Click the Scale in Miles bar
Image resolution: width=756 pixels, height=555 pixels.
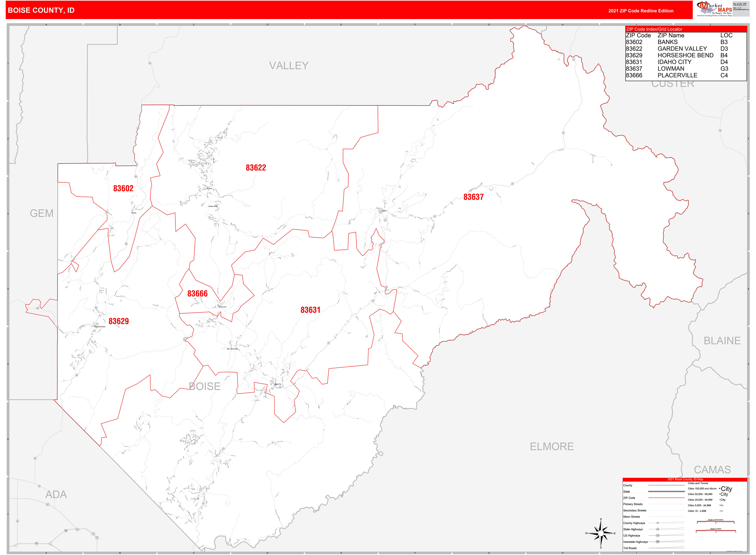tap(716, 530)
